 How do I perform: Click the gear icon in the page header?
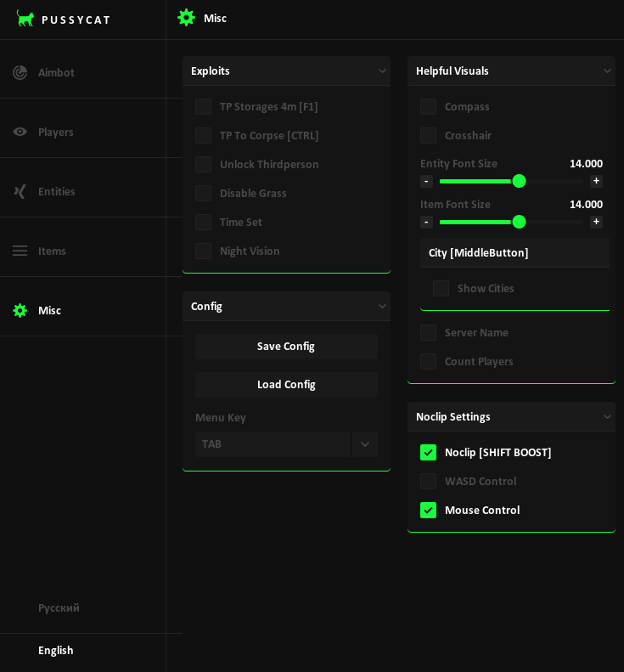(x=186, y=18)
